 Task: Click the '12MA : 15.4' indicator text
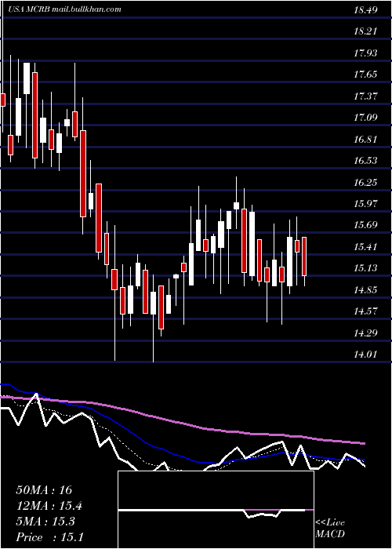click(49, 506)
